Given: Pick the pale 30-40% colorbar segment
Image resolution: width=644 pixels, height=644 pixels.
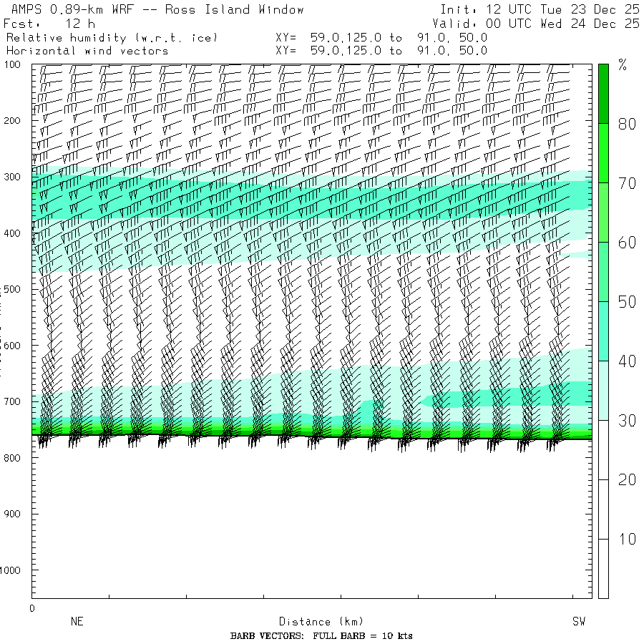Looking at the screenshot, I should (x=603, y=390).
